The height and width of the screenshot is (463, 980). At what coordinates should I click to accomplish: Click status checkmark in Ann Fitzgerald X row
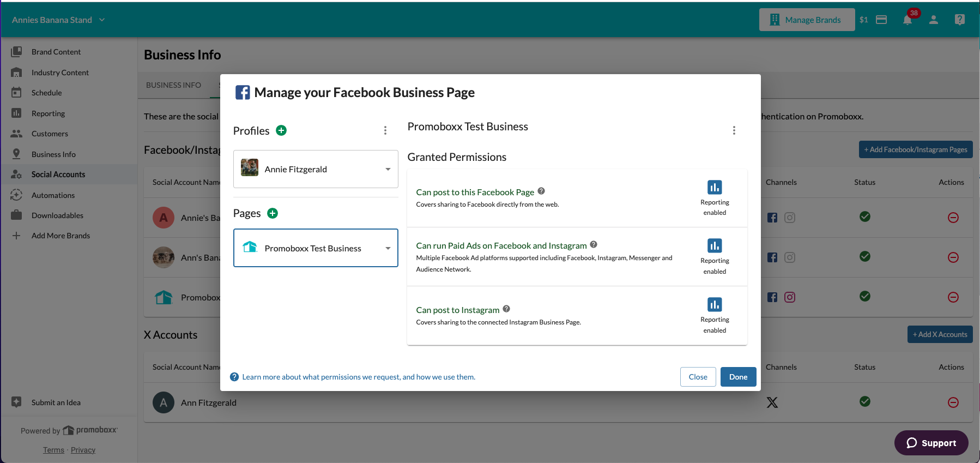pos(865,401)
